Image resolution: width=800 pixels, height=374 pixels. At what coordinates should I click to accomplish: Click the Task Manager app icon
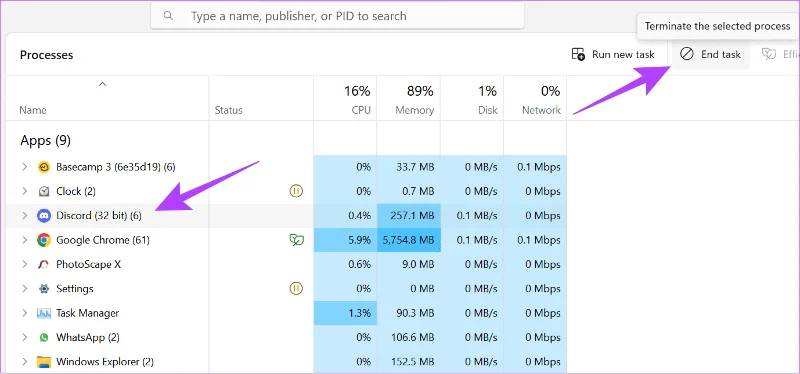[x=44, y=313]
